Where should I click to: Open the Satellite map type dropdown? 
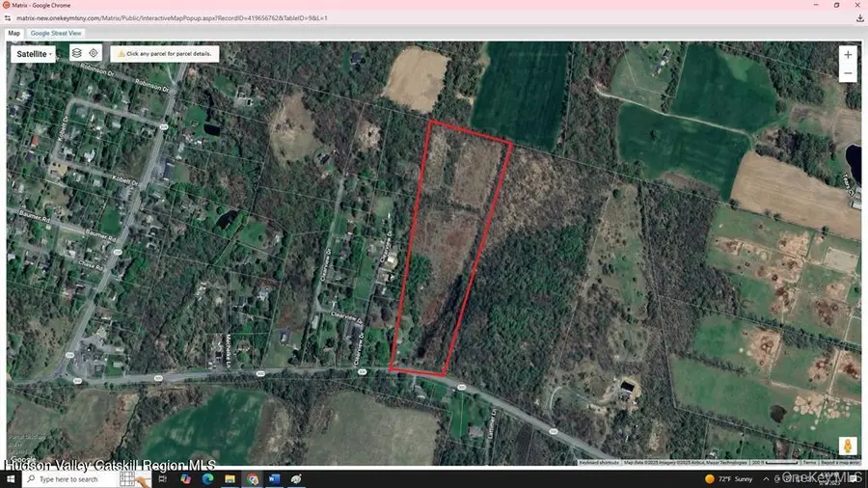(33, 54)
